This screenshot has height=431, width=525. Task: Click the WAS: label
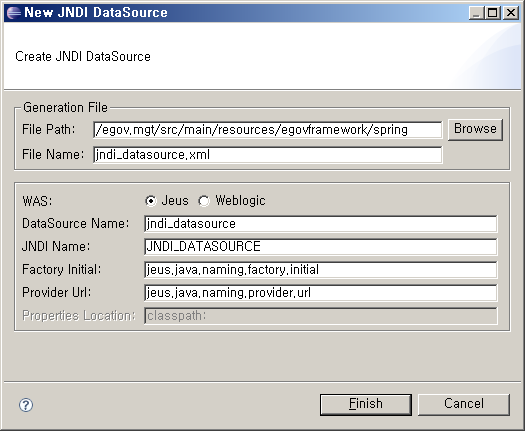tap(38, 201)
